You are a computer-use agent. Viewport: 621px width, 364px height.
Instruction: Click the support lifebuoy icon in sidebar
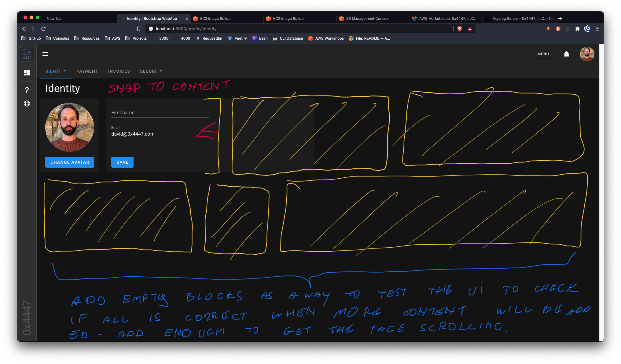click(27, 104)
